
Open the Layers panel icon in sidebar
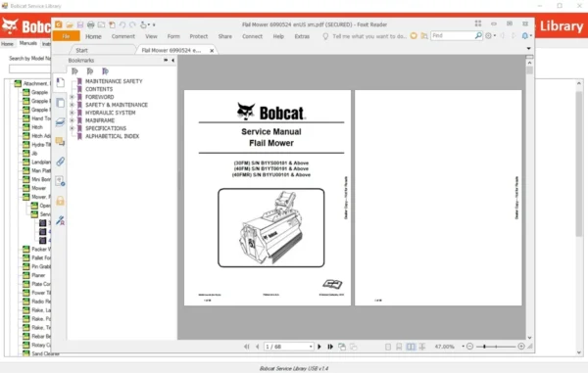point(61,122)
